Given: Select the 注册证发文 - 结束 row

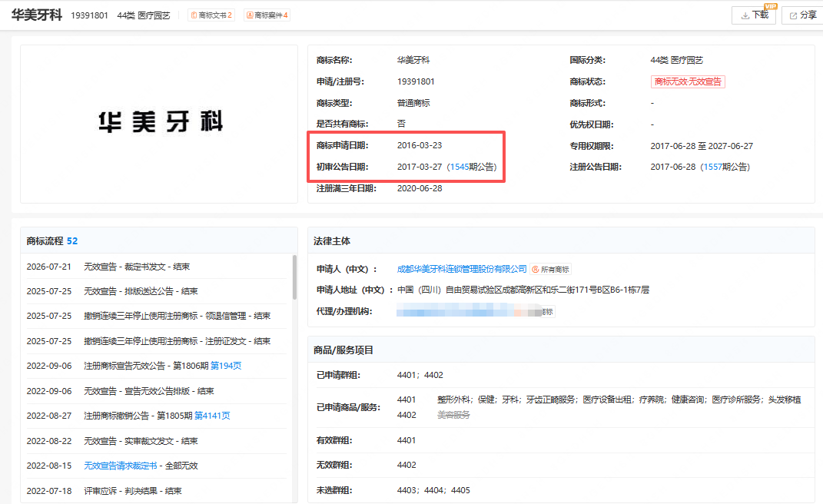Looking at the screenshot, I should pyautogui.click(x=156, y=341).
